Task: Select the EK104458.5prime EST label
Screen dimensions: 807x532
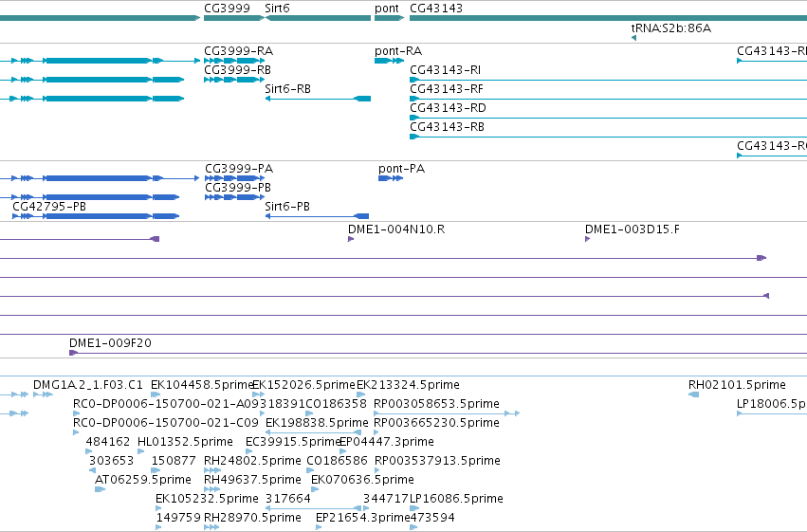Action: (202, 385)
